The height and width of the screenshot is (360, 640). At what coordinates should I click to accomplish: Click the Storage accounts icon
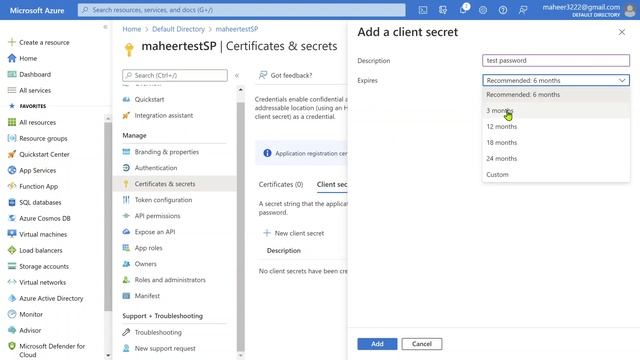point(12,266)
